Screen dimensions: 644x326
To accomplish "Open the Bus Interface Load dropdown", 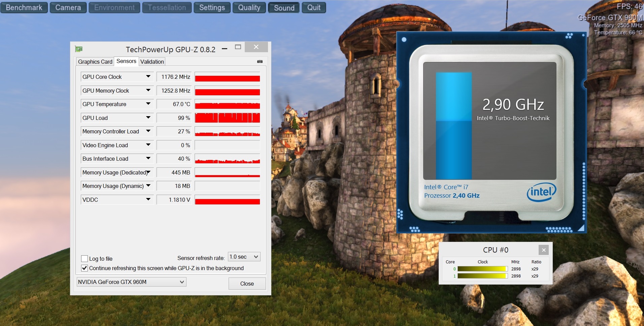I will [148, 159].
